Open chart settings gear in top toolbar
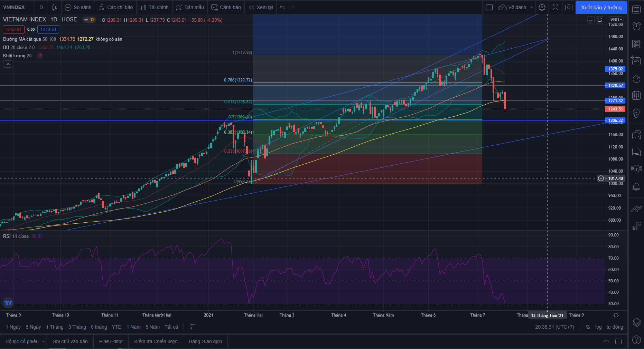Screen dimensions: 644x349 [542, 7]
